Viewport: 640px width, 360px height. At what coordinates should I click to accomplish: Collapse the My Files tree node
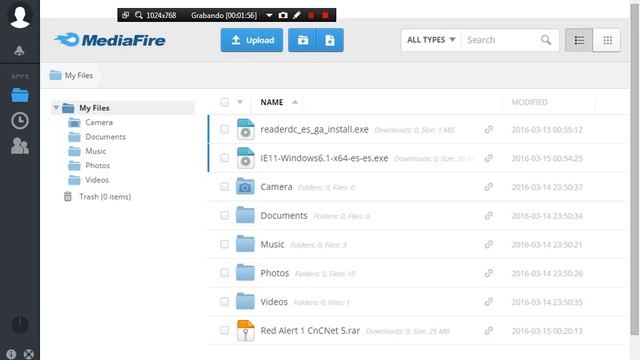click(56, 108)
